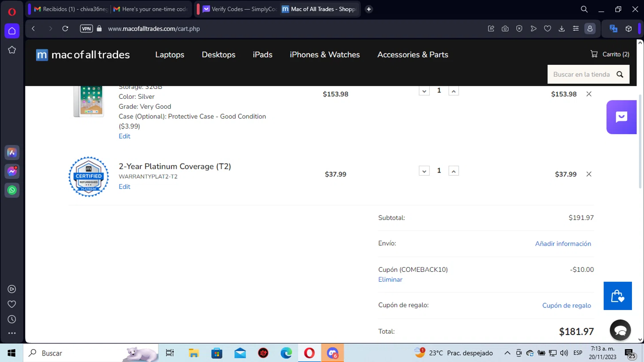644x362 pixels.
Task: Remove iPad from cart
Action: point(589,94)
